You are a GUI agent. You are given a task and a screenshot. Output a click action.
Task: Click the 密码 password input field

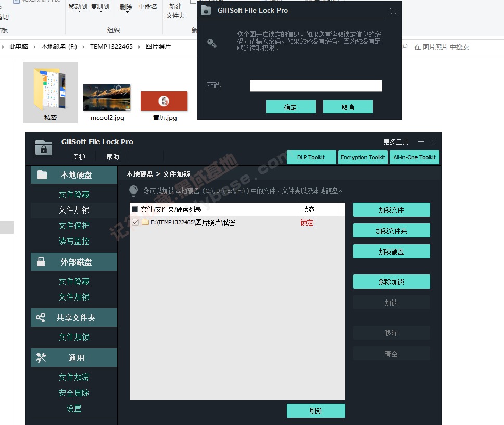coord(316,85)
